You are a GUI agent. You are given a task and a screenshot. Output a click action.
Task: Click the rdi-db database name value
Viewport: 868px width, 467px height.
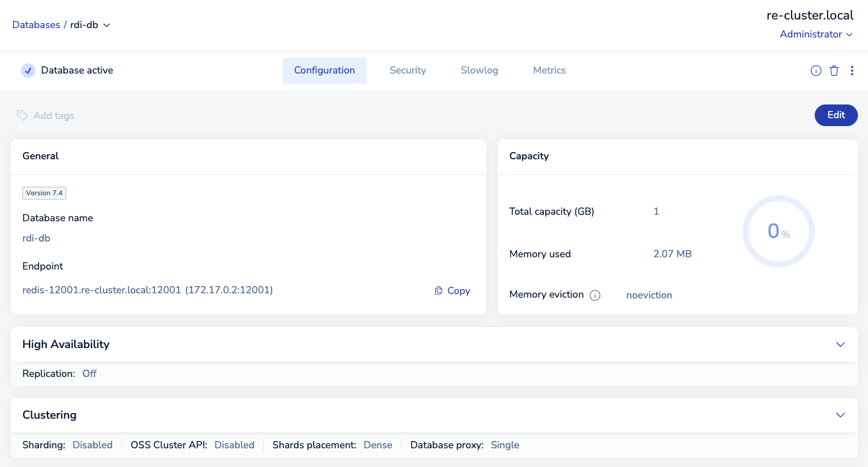[36, 238]
